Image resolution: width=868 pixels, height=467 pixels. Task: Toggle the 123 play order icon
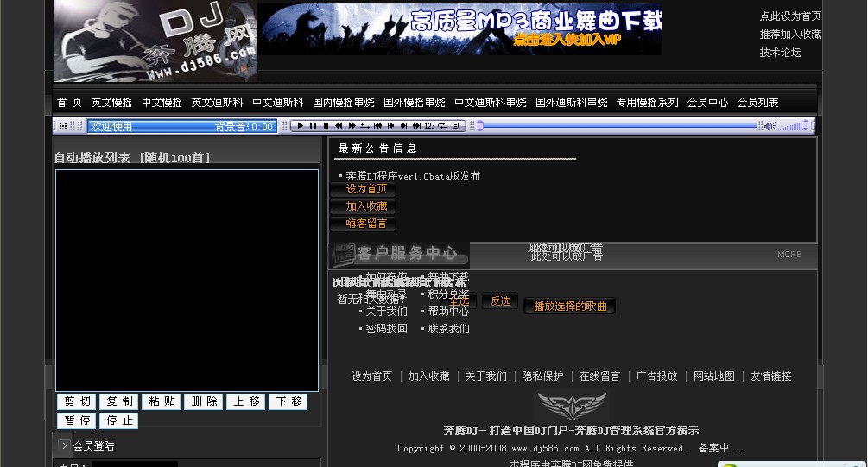[x=429, y=126]
